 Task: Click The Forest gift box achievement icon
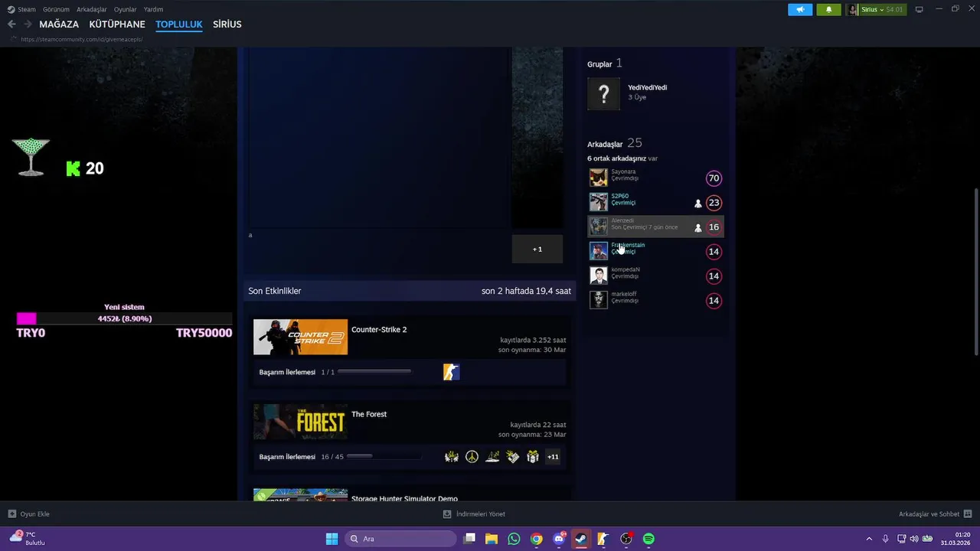coord(533,457)
